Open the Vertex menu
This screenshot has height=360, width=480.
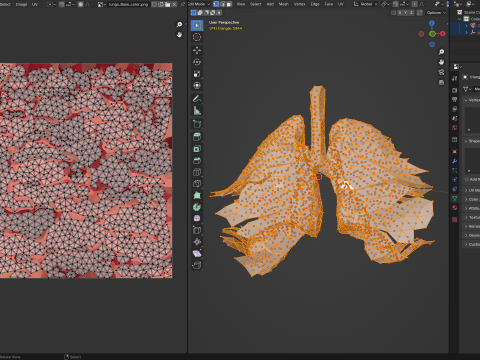pyautogui.click(x=299, y=4)
